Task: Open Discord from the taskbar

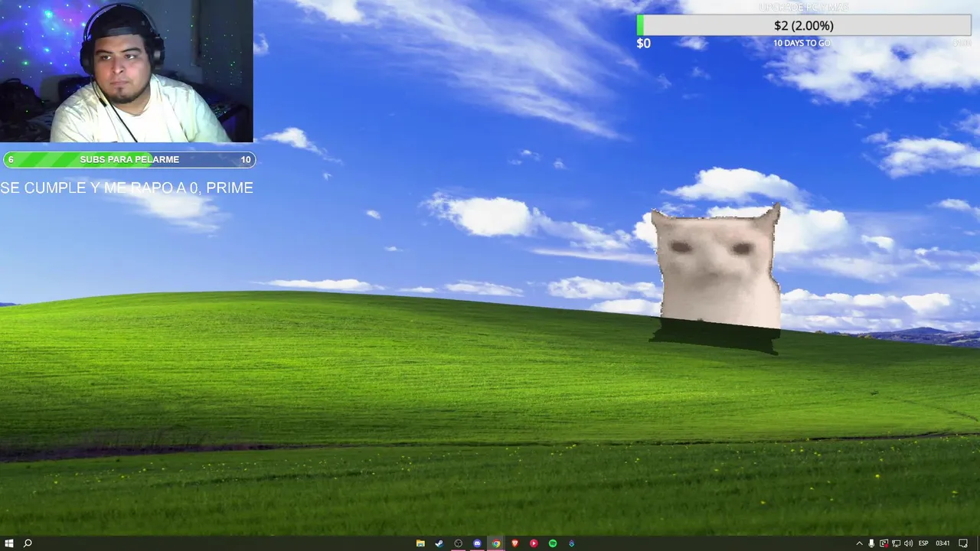Action: pos(477,543)
